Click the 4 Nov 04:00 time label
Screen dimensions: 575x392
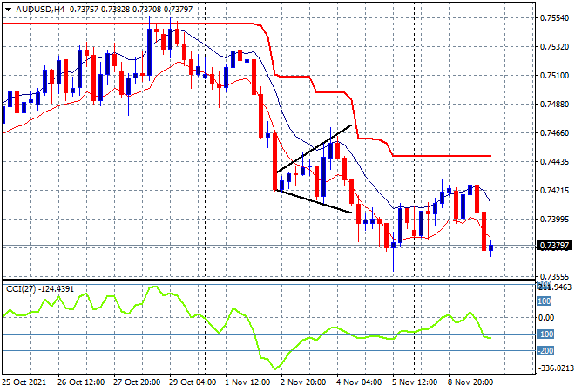tap(359, 382)
